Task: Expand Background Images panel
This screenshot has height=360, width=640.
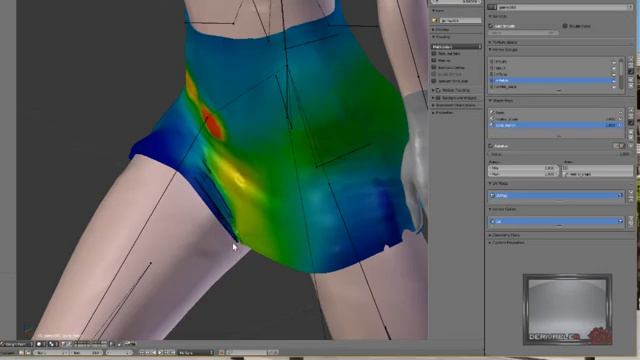Action: (x=433, y=98)
